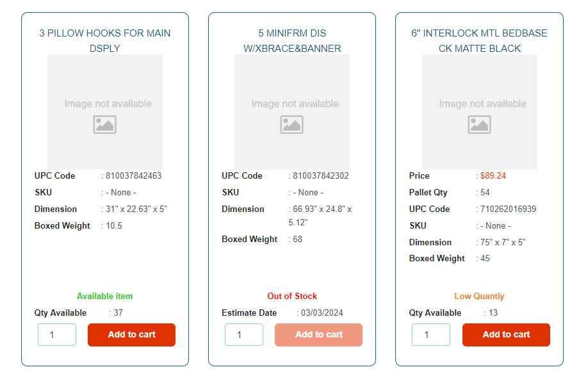Image resolution: width=588 pixels, height=374 pixels.
Task: Add 3 Pillow Hooks to cart
Action: coord(131,334)
